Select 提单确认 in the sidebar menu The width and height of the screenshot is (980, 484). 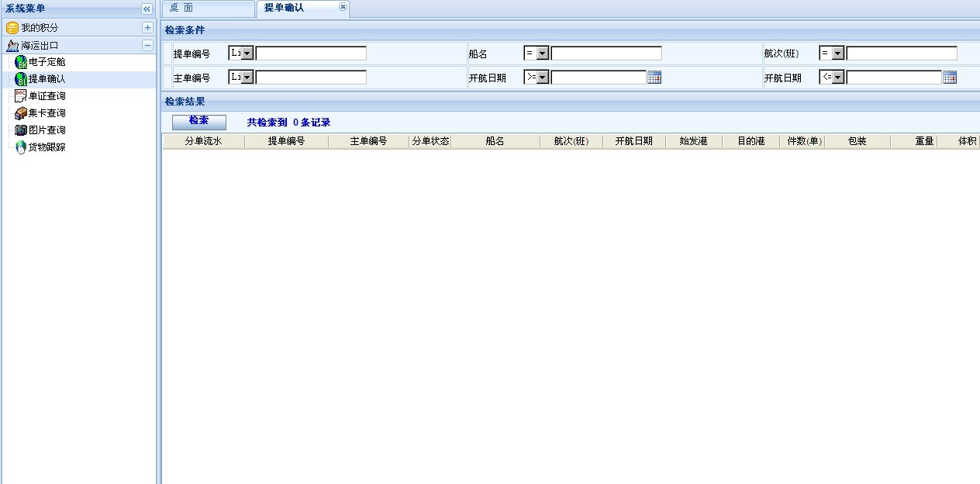[47, 79]
